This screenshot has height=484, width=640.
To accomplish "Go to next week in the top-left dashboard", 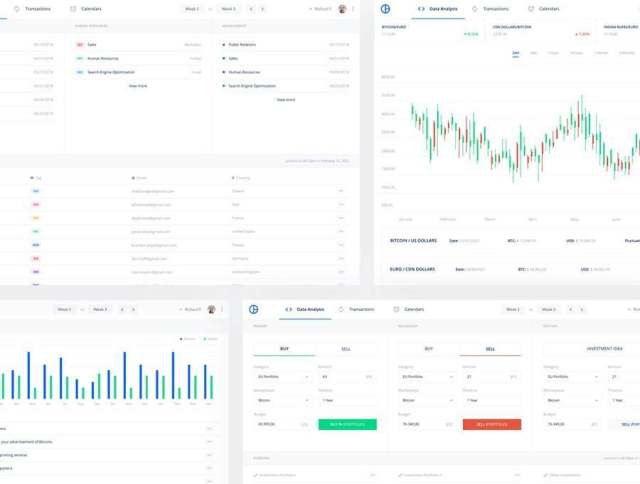I will pyautogui.click(x=262, y=9).
